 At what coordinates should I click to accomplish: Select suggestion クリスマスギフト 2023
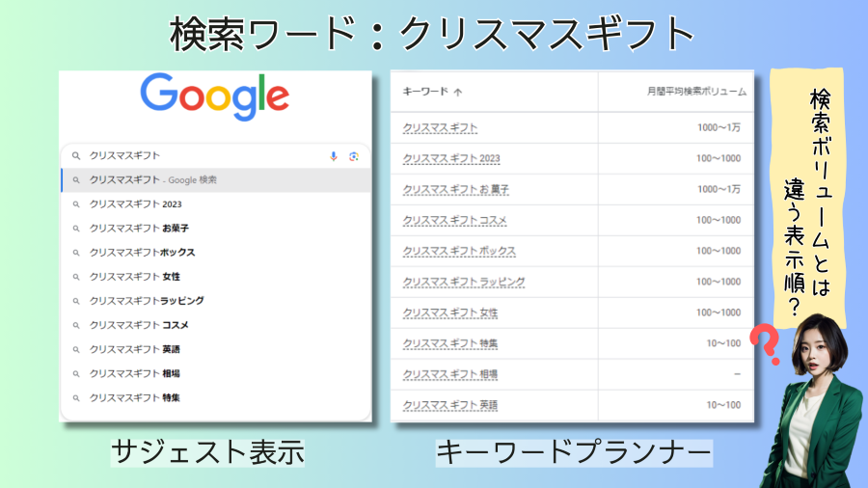point(216,204)
